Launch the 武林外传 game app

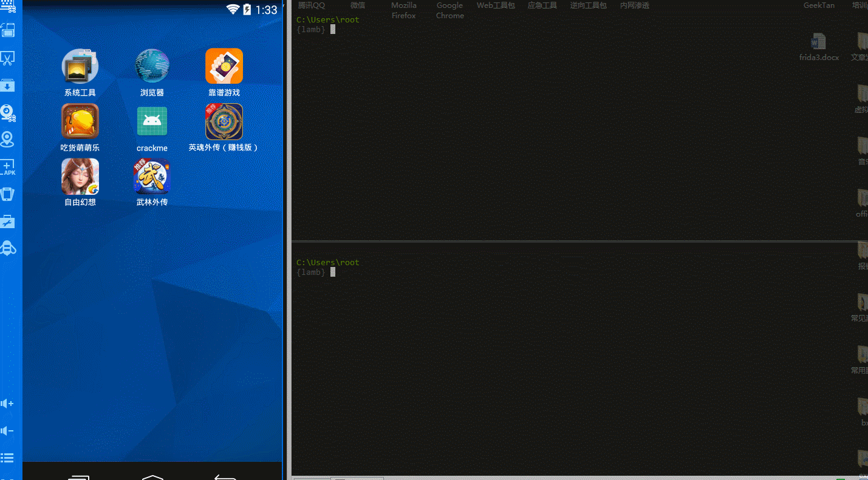[x=152, y=182]
